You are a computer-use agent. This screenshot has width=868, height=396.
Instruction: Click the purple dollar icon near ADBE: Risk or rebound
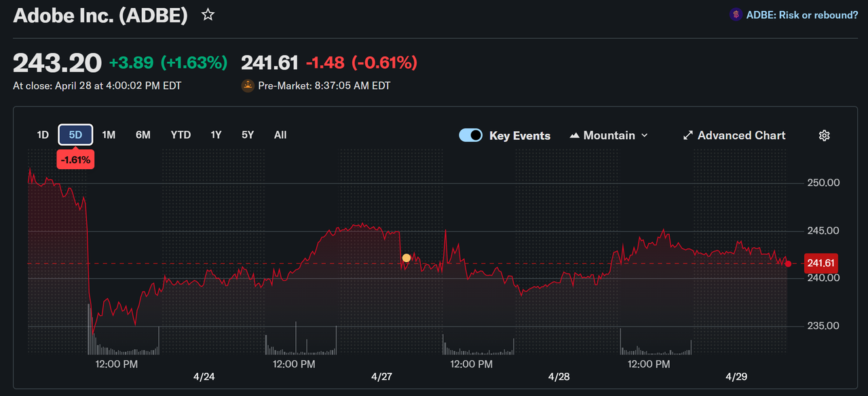736,14
